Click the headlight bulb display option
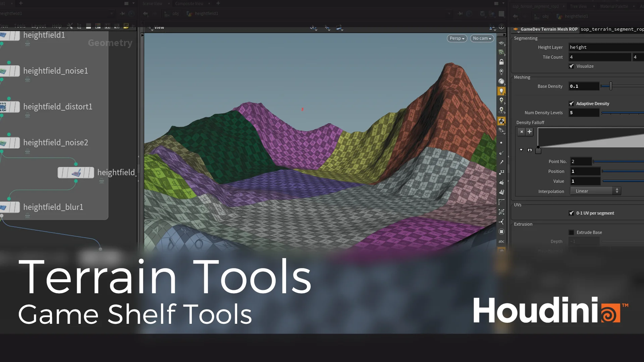Screen dimensions: 644x362 coord(501,91)
